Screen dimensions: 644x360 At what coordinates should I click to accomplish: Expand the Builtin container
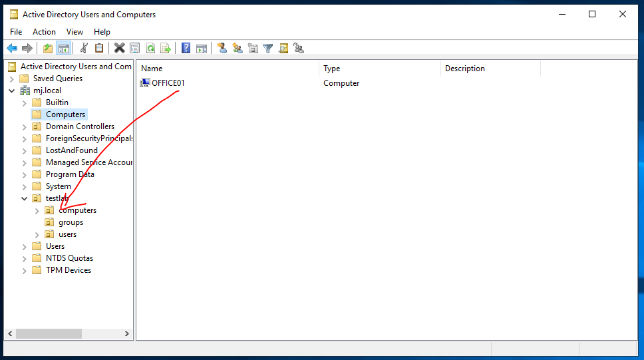pyautogui.click(x=24, y=102)
